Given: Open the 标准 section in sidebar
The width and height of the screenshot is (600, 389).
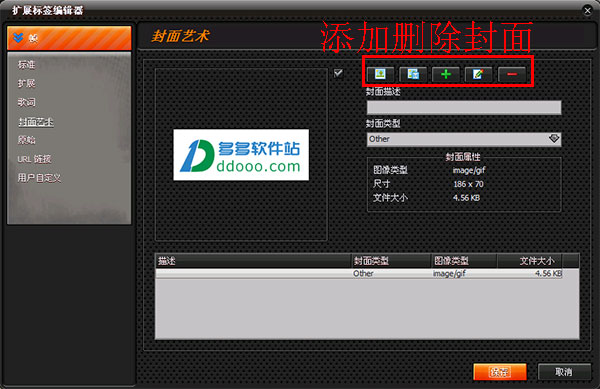Looking at the screenshot, I should click(x=26, y=65).
